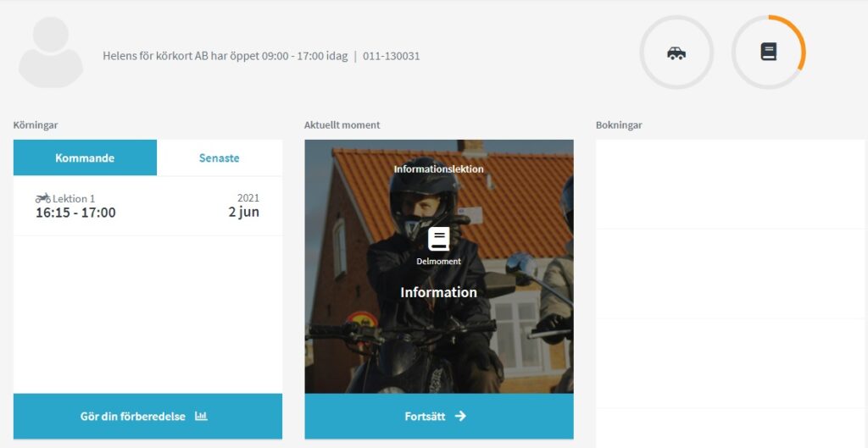Viewport: 868px width, 448px height.
Task: Click the Informationslektion title text
Action: [438, 169]
